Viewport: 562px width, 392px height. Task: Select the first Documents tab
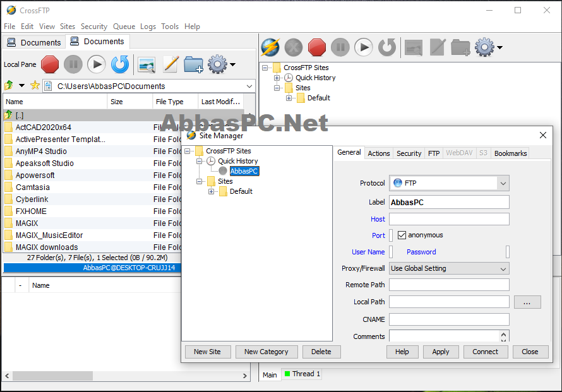(x=34, y=43)
